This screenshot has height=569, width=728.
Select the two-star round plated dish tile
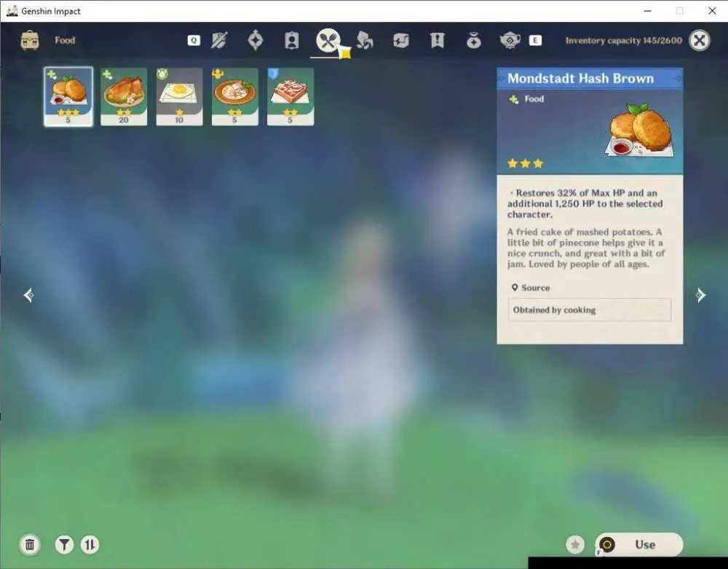coord(235,97)
